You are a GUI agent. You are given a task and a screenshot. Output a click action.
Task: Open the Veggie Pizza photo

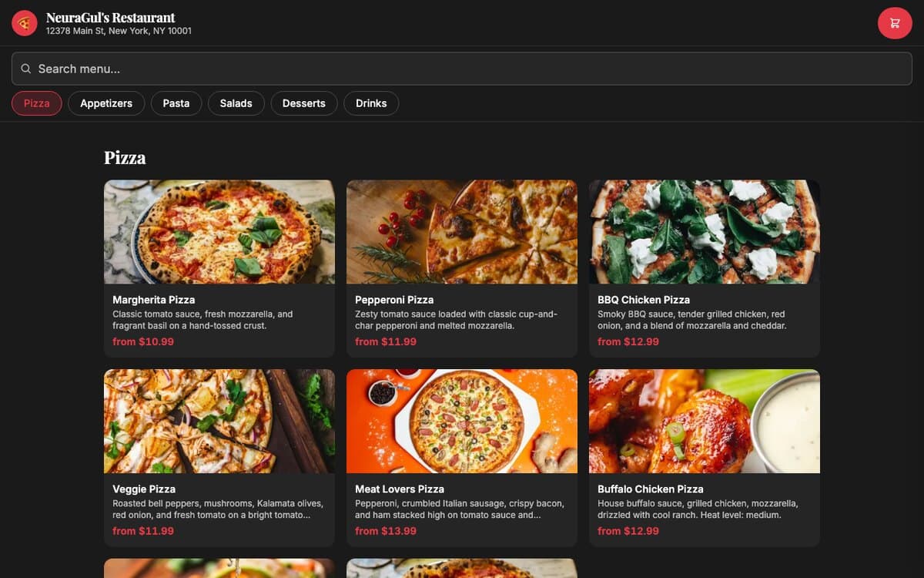click(x=219, y=422)
